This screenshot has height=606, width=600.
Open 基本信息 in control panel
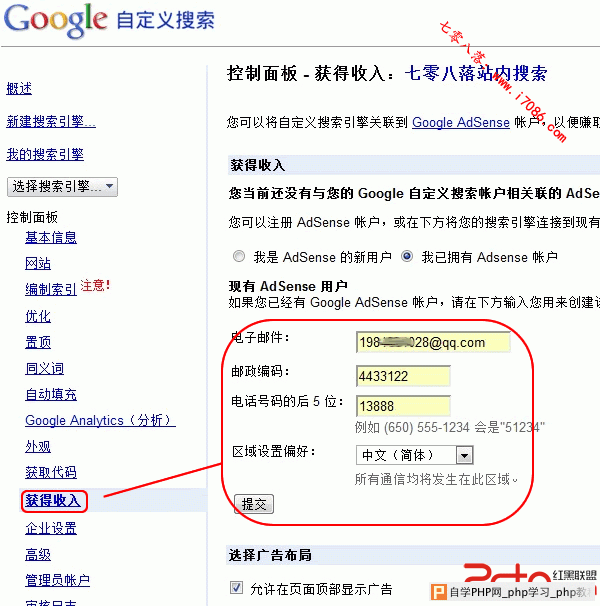(51, 237)
